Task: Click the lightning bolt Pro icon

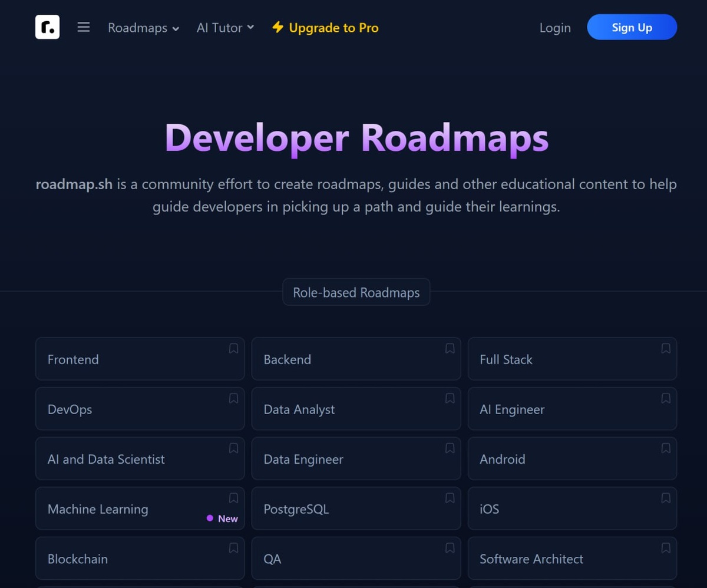Action: click(x=277, y=27)
